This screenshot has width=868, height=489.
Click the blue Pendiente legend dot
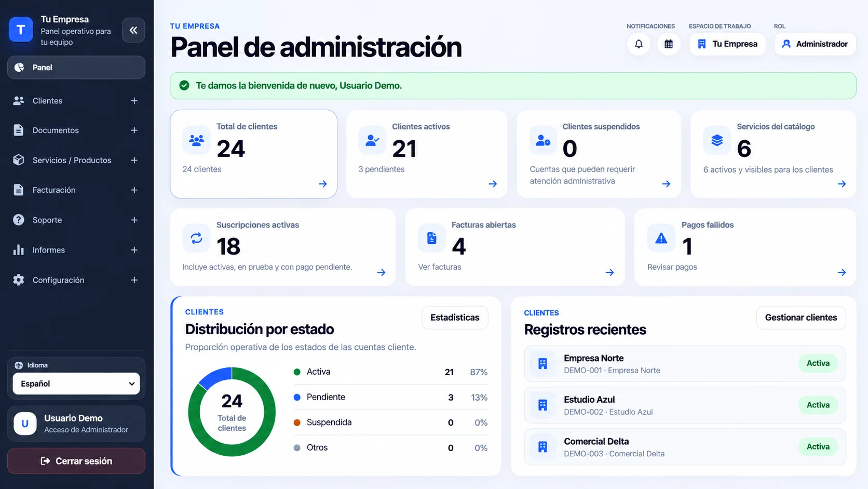point(297,397)
